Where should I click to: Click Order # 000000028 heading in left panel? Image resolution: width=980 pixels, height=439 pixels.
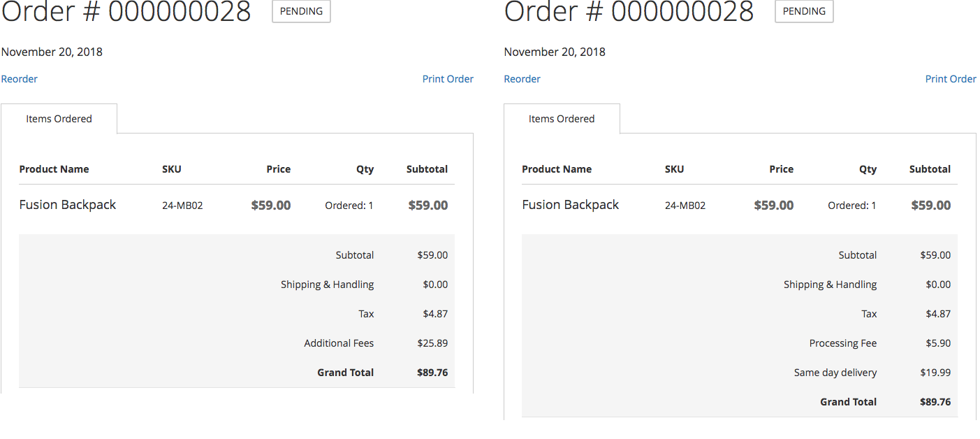[126, 11]
